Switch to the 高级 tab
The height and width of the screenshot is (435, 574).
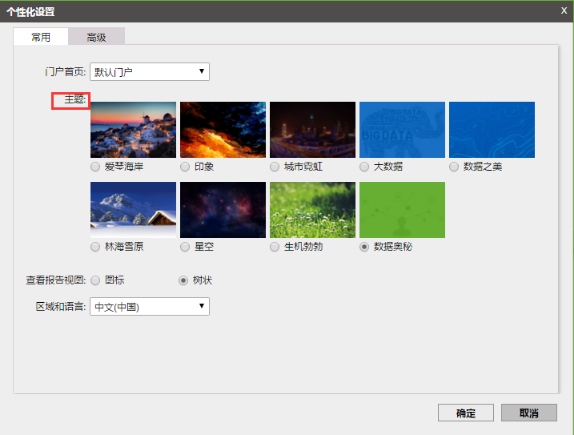96,37
